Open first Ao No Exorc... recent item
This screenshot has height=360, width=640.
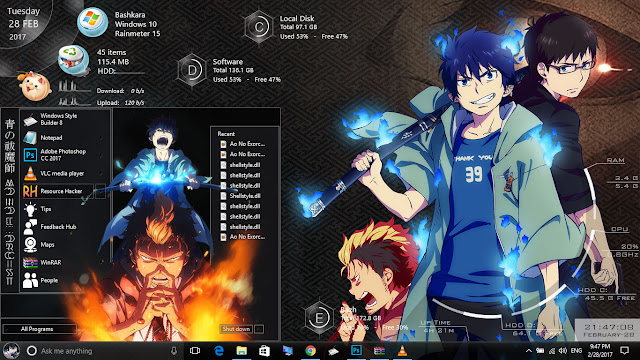(x=243, y=144)
